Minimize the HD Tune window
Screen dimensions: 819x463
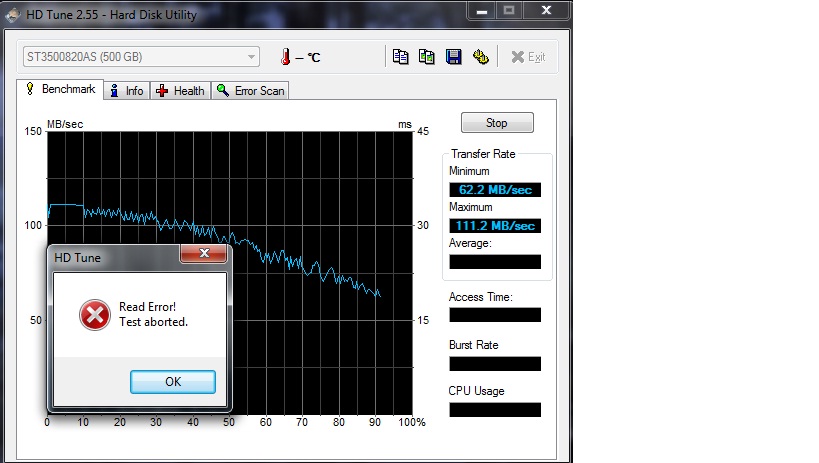482,11
